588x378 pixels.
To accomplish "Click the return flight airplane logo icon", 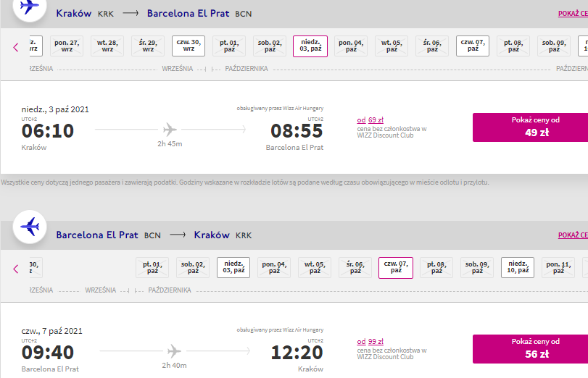I will click(x=30, y=227).
